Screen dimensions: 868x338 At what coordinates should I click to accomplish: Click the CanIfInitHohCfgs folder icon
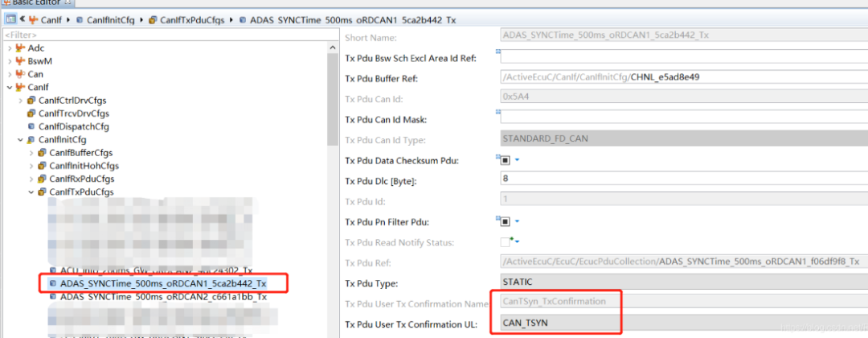[42, 166]
